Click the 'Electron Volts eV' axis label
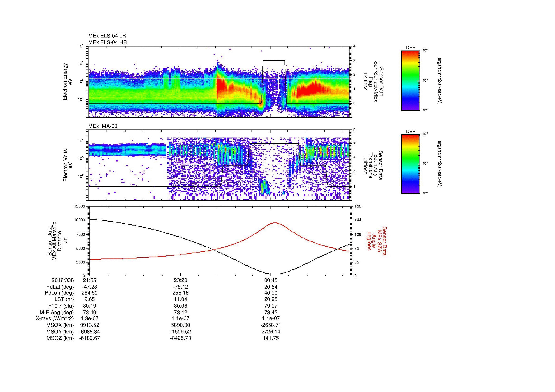 coord(67,165)
